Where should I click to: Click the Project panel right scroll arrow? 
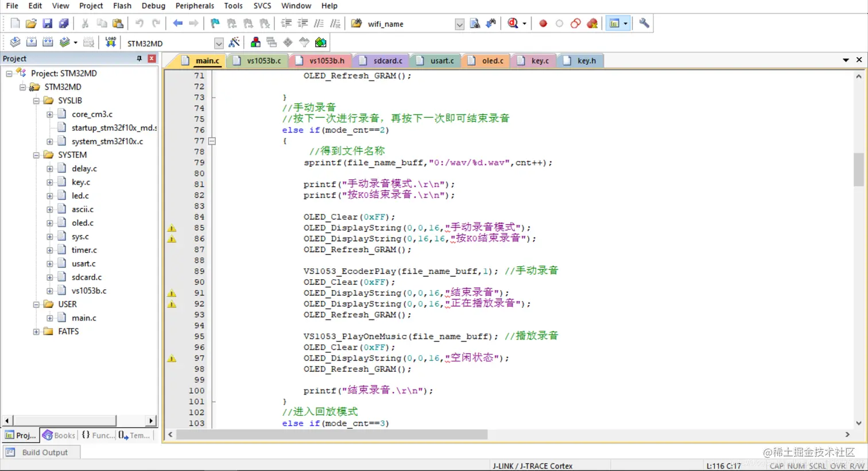151,421
